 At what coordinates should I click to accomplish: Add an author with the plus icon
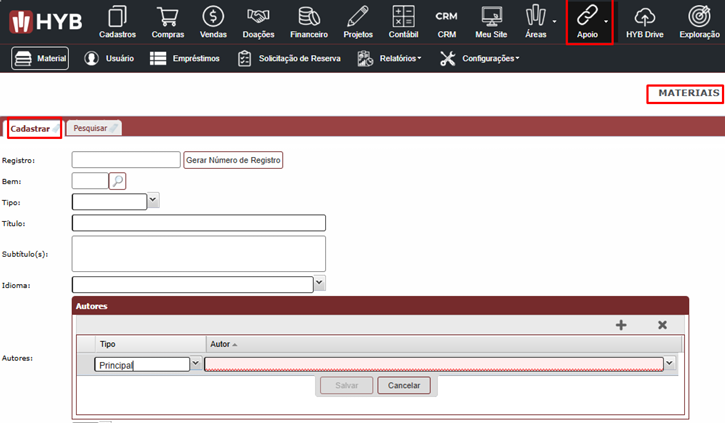[x=621, y=325]
